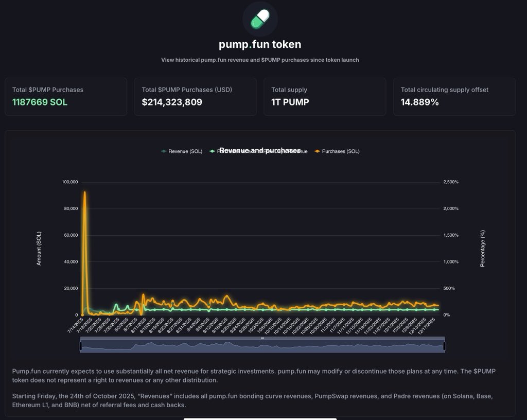Click the 14.889% supply offset value
The height and width of the screenshot is (420, 527).
[x=419, y=102]
